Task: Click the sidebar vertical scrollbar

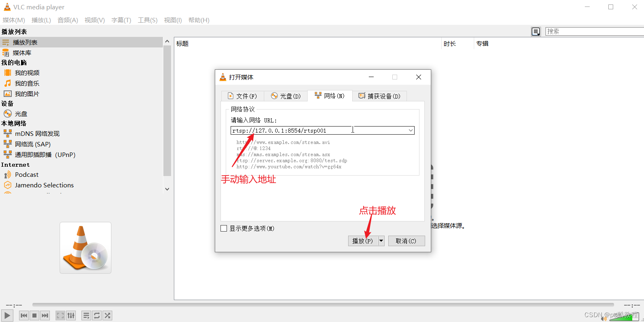Action: pyautogui.click(x=167, y=111)
